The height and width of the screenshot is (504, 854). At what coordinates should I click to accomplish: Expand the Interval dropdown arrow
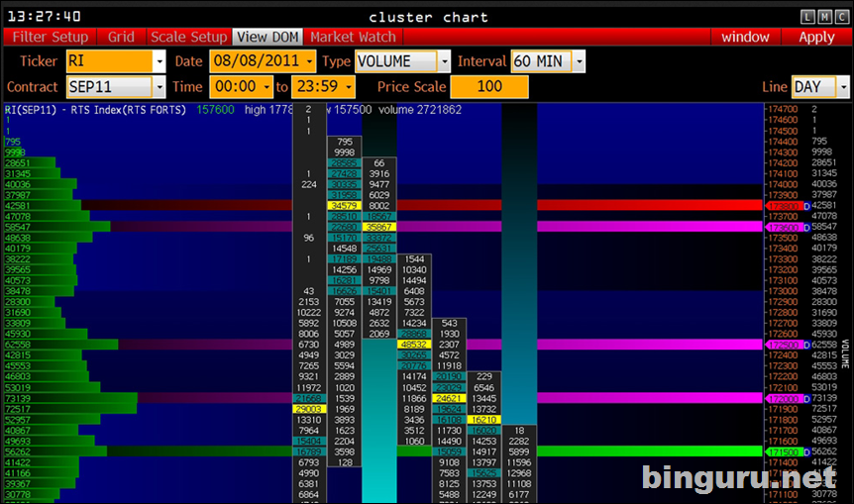(x=579, y=61)
